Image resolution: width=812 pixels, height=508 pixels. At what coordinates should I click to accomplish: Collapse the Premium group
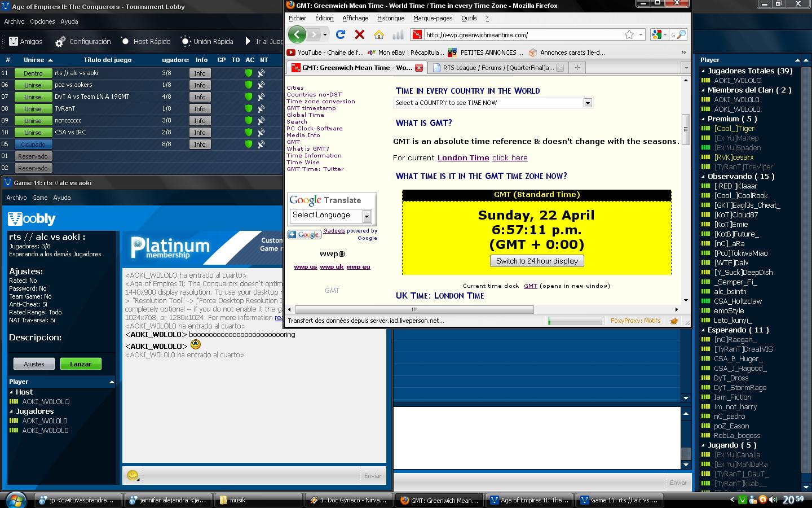tap(703, 119)
